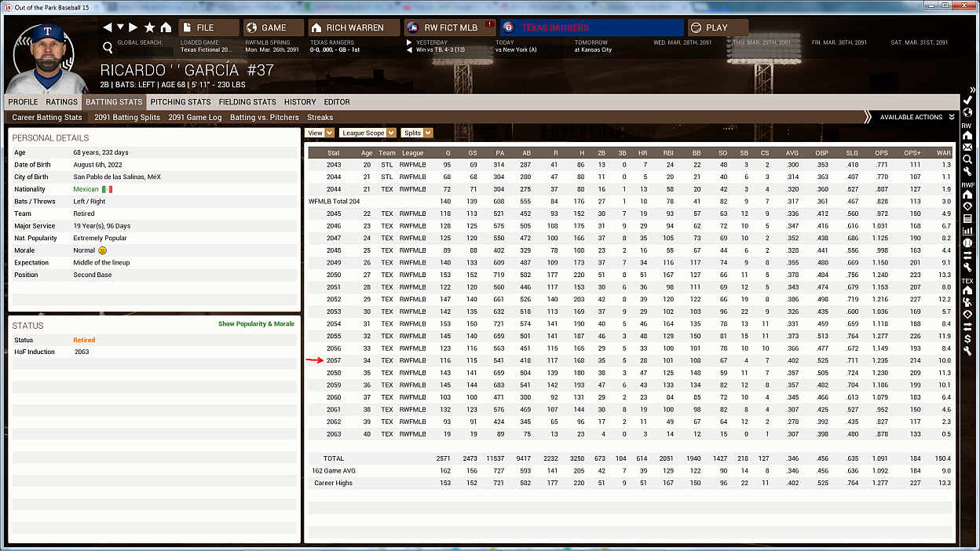
Task: Open the 2091 Game Log sub-tab
Action: click(x=195, y=117)
